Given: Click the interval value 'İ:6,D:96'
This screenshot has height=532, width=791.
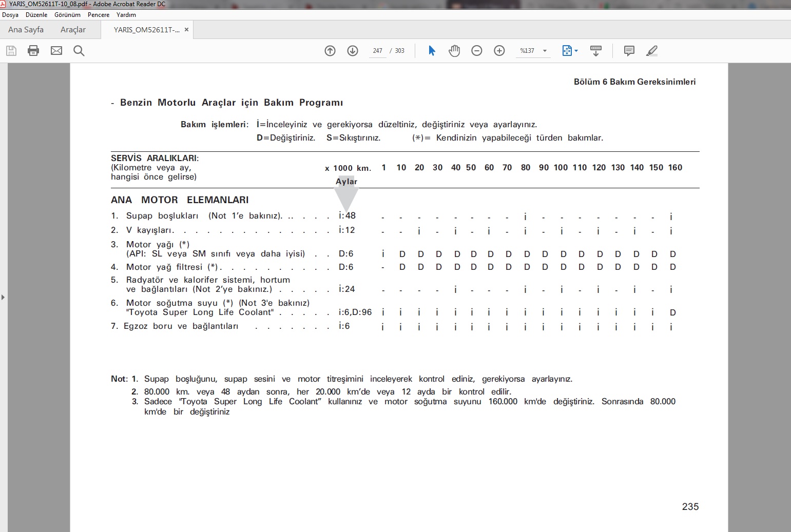Looking at the screenshot, I should pyautogui.click(x=355, y=312).
